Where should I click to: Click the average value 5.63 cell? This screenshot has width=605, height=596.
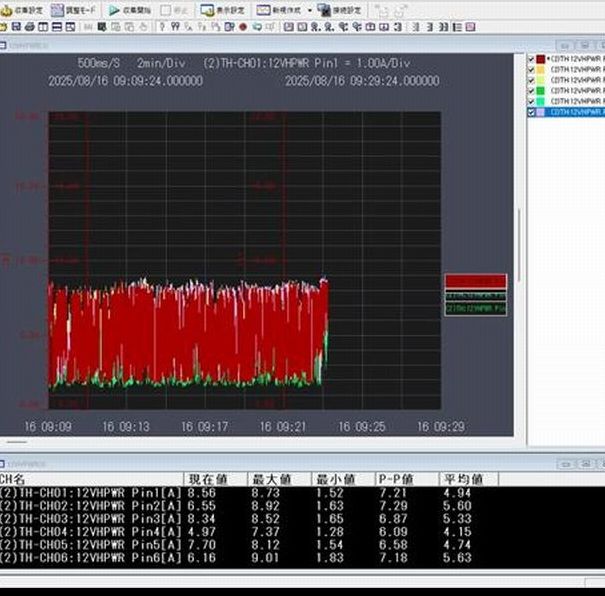coord(457,558)
